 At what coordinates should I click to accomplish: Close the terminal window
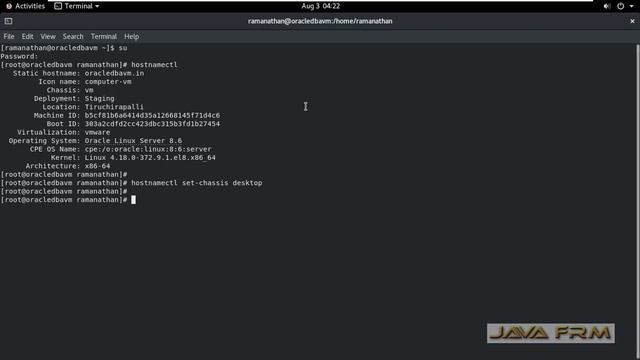point(632,21)
